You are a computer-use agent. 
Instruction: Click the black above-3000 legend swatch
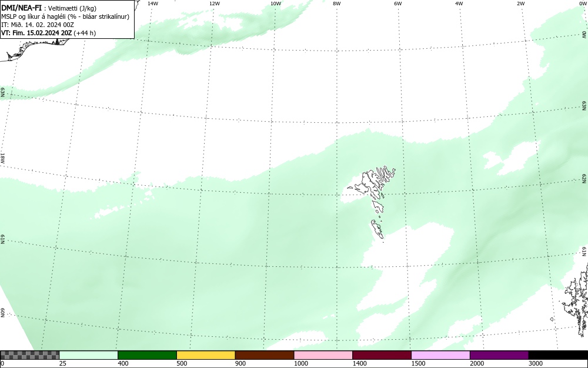[558, 355]
